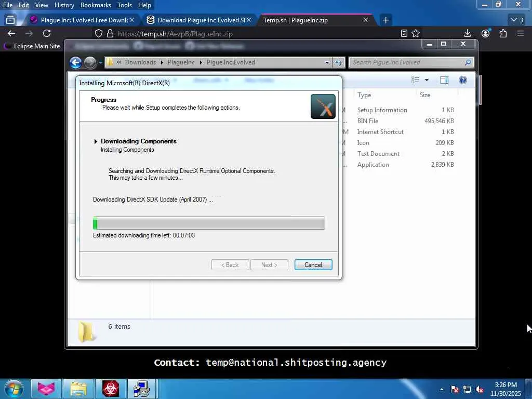Click Explorer's grayed forward arrow button
Image resolution: width=532 pixels, height=399 pixels.
pyautogui.click(x=90, y=62)
